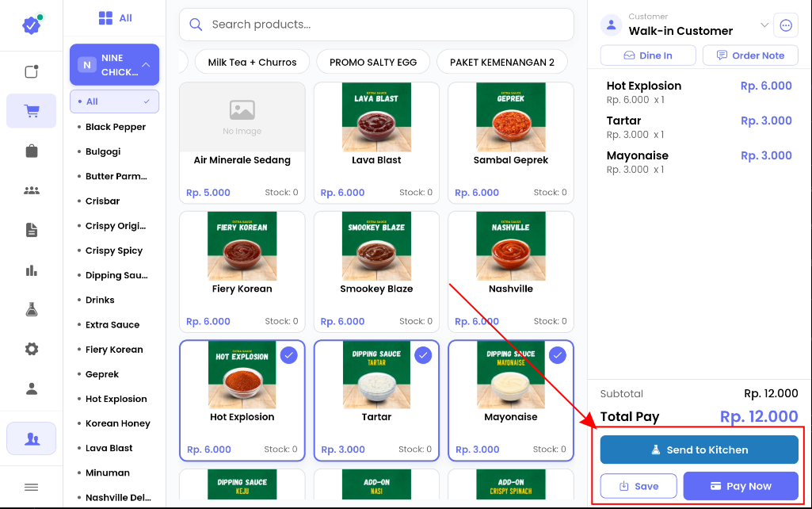This screenshot has width=812, height=509.
Task: Open the bar chart analytics icon
Action: [32, 270]
